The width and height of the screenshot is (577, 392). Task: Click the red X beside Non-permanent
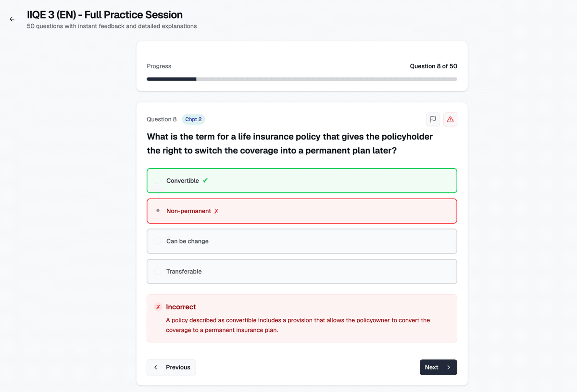216,211
